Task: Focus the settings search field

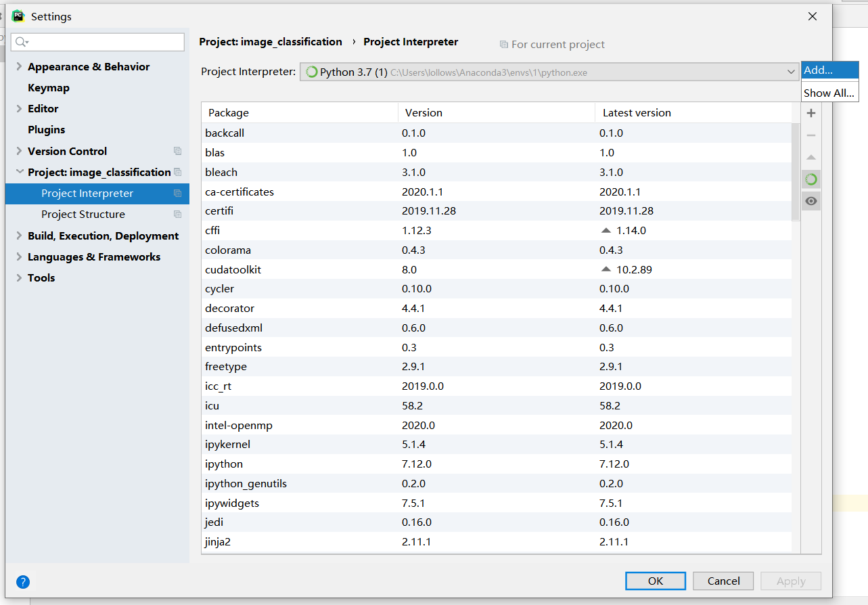Action: [x=97, y=42]
